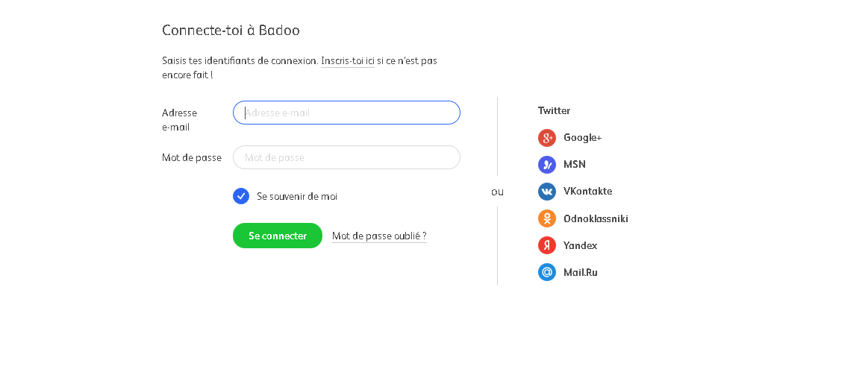Click the blue VKontakte icon
The width and height of the screenshot is (868, 372).
[x=547, y=192]
